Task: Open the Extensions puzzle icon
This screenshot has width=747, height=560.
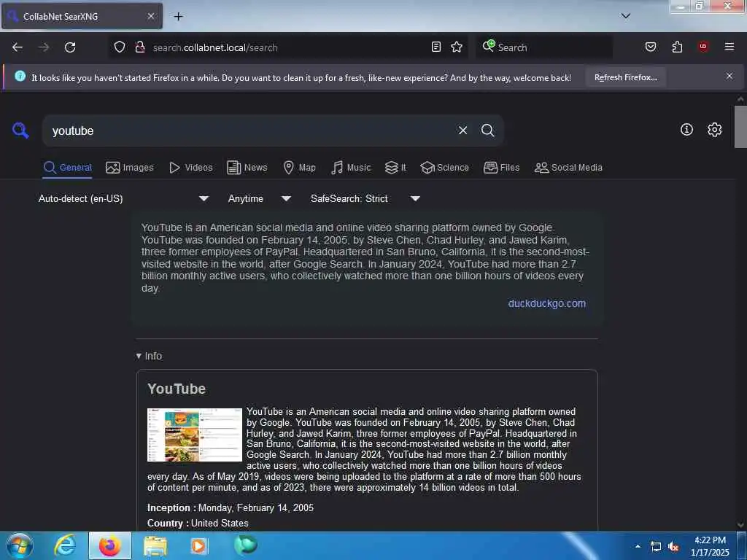Action: (x=677, y=47)
